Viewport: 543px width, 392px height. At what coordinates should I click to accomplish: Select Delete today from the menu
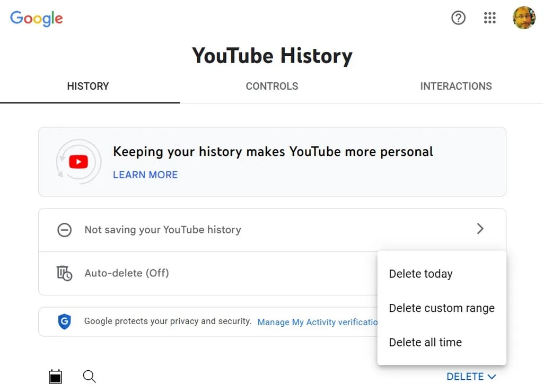421,274
